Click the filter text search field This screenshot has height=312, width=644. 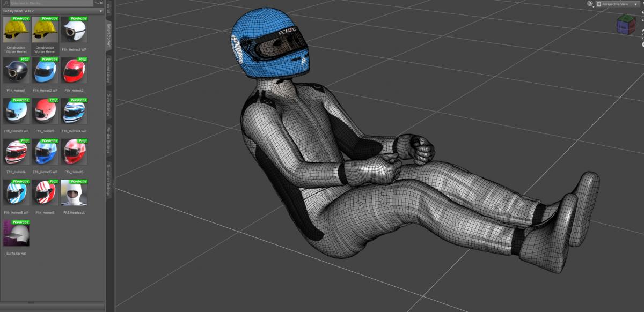[x=48, y=3]
